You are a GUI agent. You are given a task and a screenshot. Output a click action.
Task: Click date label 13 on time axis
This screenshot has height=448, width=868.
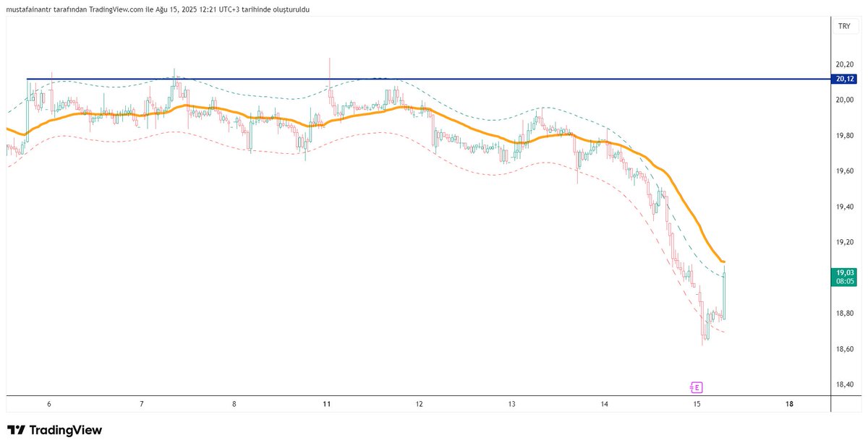pyautogui.click(x=511, y=404)
